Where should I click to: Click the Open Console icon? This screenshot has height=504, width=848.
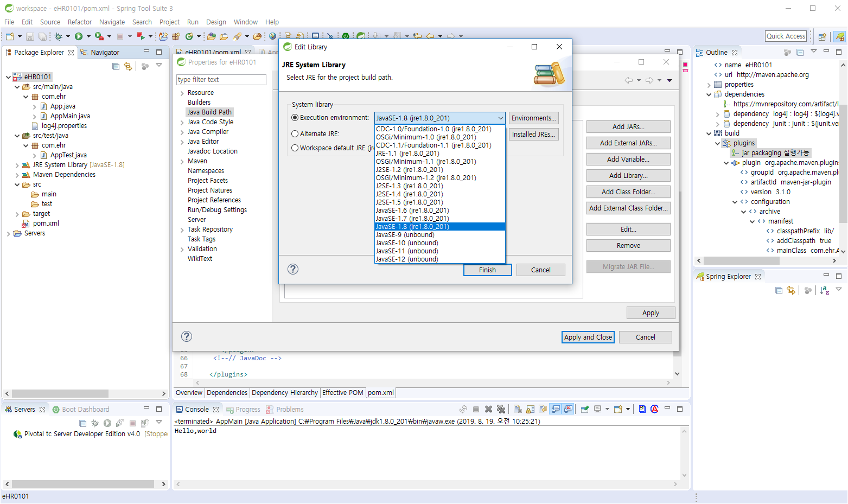pyautogui.click(x=618, y=409)
